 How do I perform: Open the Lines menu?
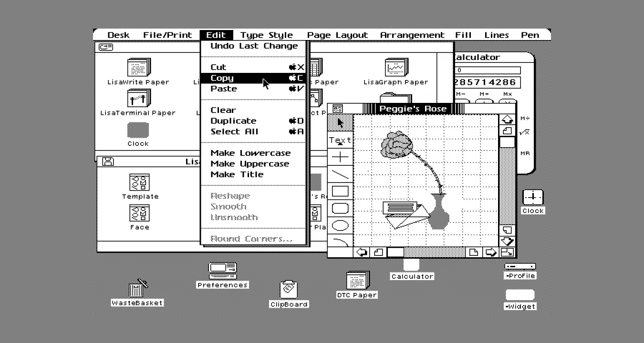497,35
